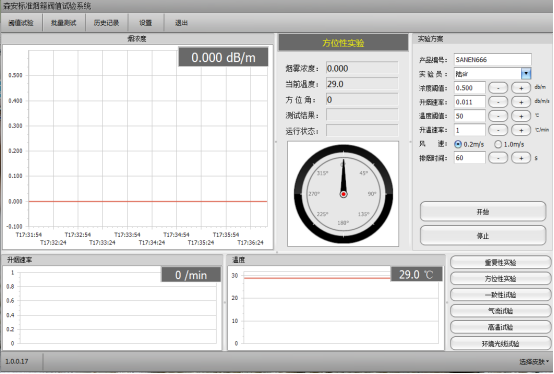Decrease 排烟时间 with minus button
The width and height of the screenshot is (554, 374).
coord(498,158)
